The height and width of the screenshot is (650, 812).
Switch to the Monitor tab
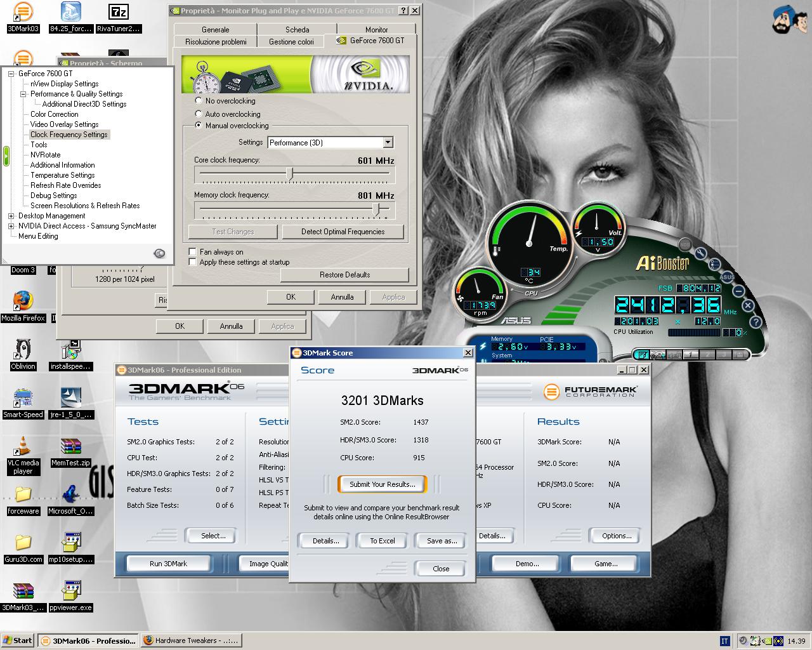pos(376,29)
